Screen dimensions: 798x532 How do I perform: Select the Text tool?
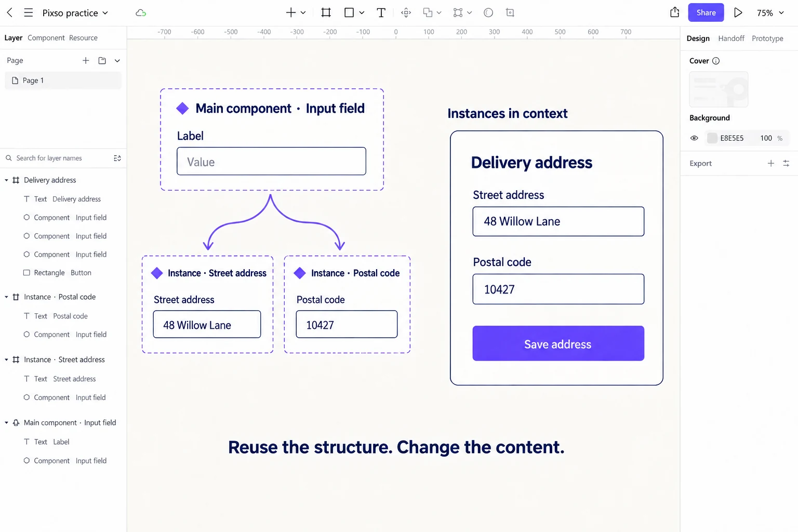tap(381, 12)
